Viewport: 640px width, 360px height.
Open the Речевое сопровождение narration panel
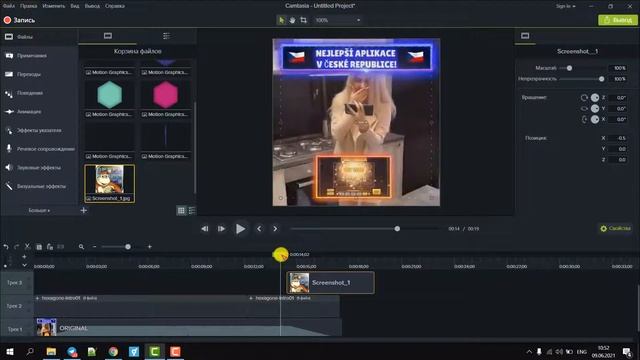coord(39,149)
